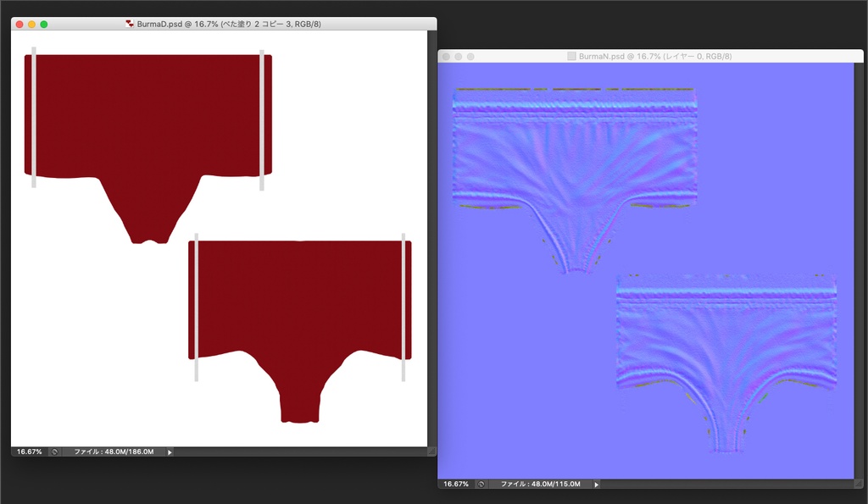Screen dimensions: 868x504
Task: Click file size 48.0M/186.0M status text
Action: [114, 451]
